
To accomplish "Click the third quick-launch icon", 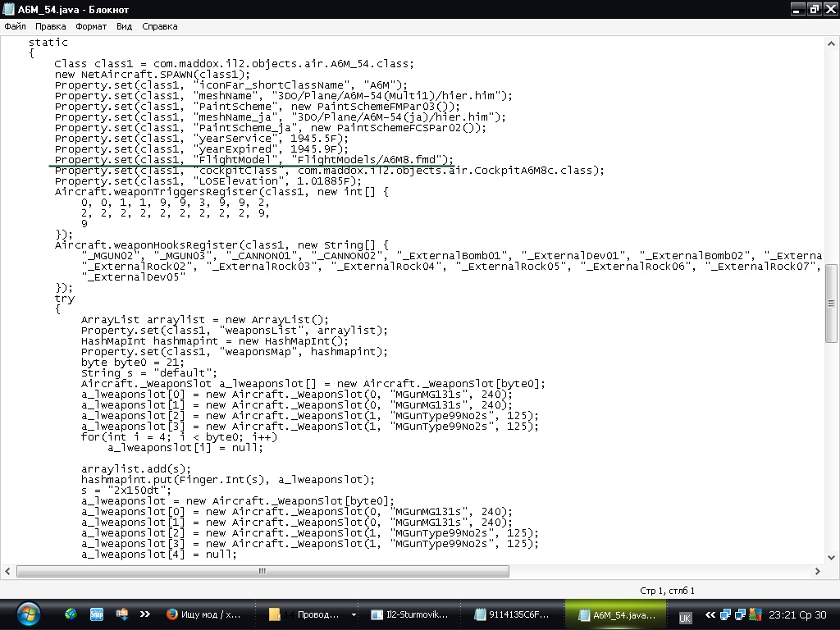I will click(122, 614).
